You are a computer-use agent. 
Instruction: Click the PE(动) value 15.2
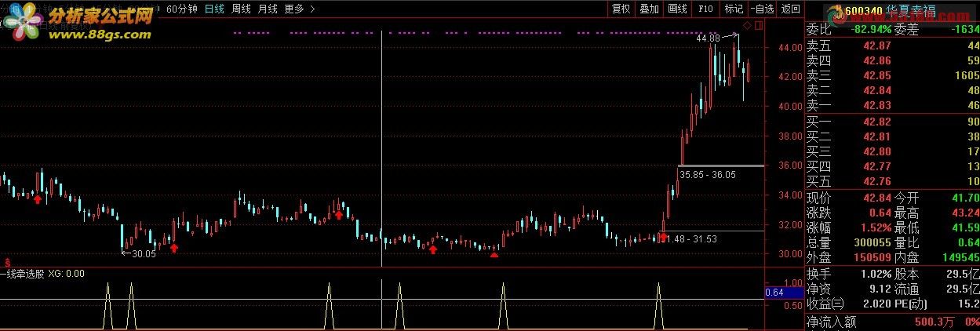click(x=968, y=304)
